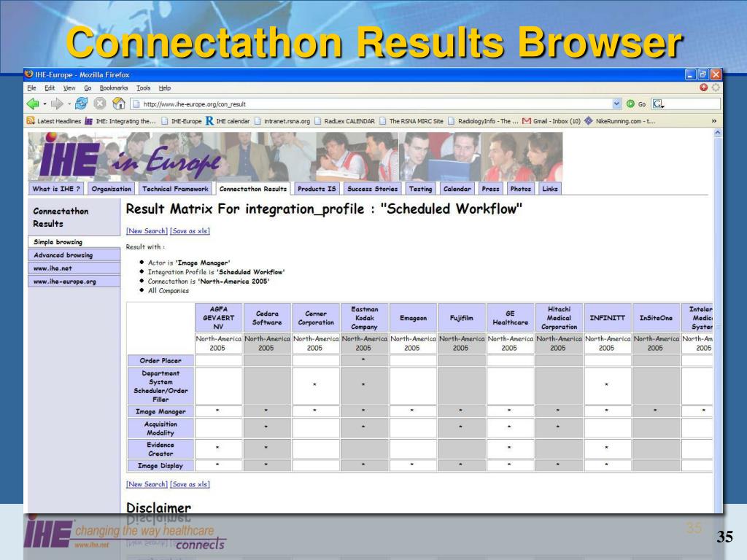Viewport: 747px width, 560px height.
Task: Click the Firefox logo in the title bar
Action: 28,74
